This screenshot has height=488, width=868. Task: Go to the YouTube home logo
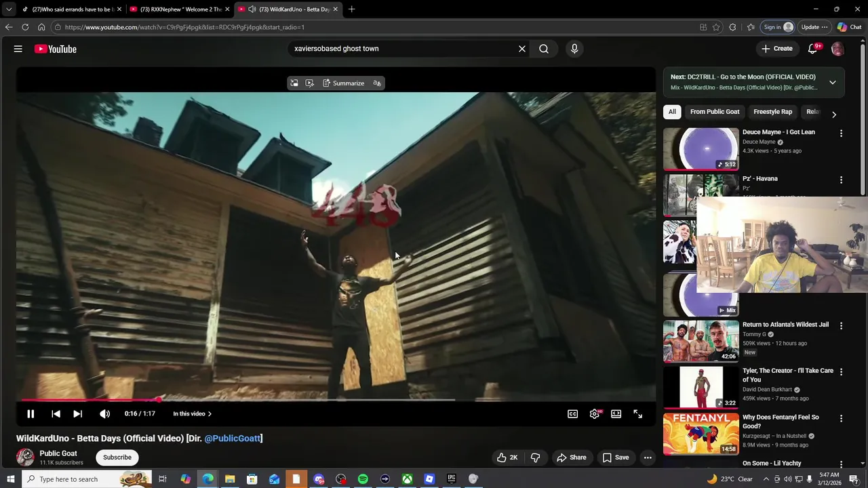[x=56, y=49]
